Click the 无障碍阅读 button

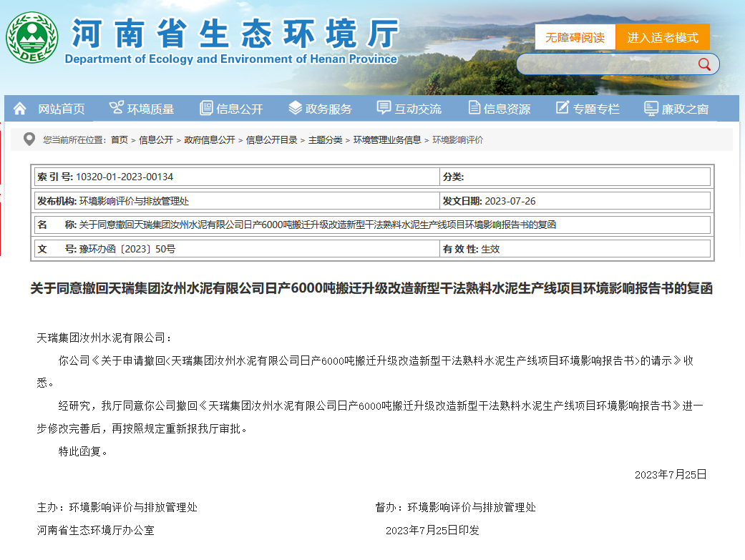[x=575, y=37]
